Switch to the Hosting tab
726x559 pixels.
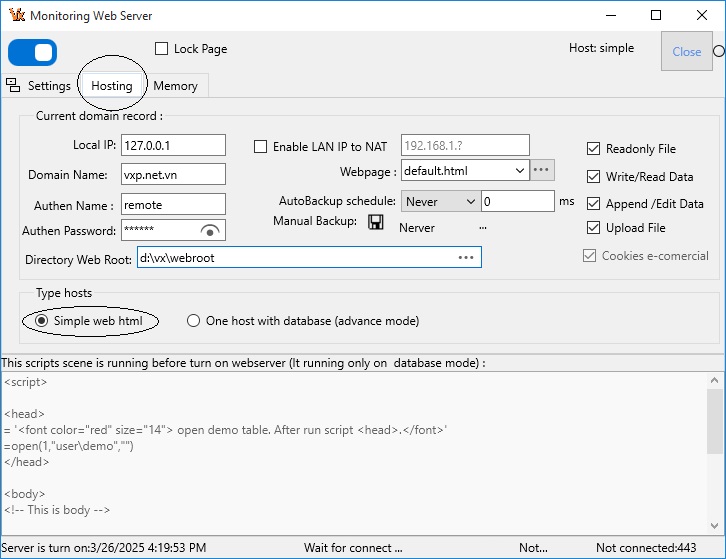(112, 86)
